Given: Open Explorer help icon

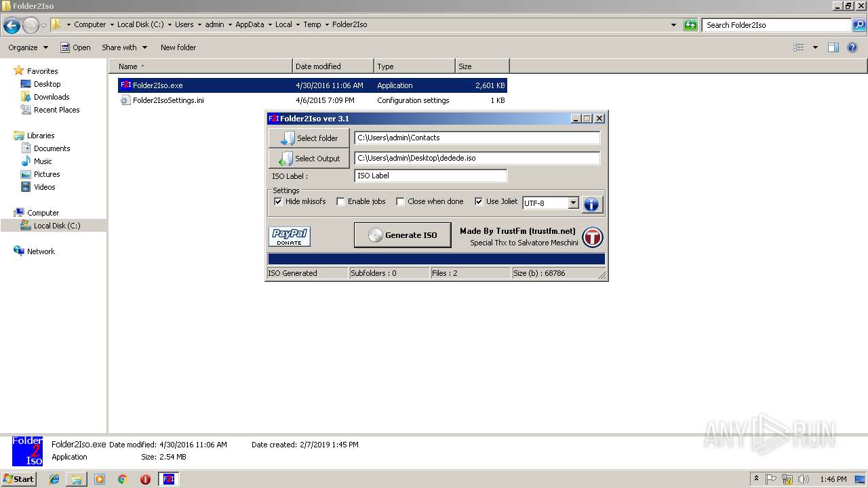Looking at the screenshot, I should (852, 47).
